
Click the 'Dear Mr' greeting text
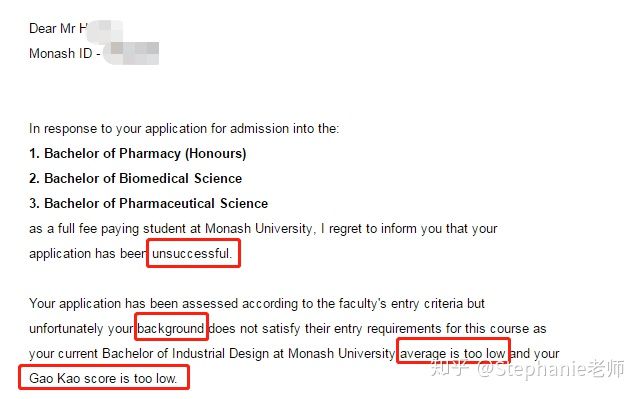(x=52, y=29)
